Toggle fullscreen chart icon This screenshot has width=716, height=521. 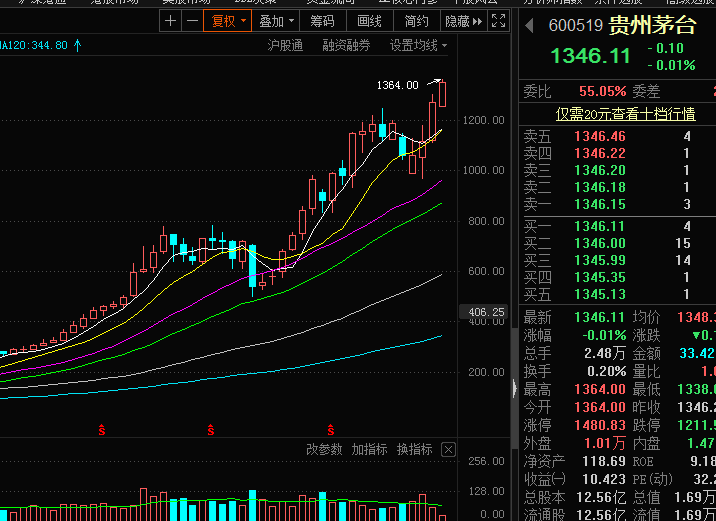499,21
